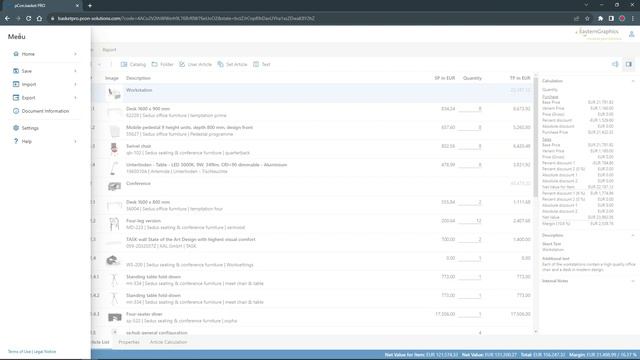
Task: Click the Conference folder thumbnail
Action: pyautogui.click(x=114, y=187)
